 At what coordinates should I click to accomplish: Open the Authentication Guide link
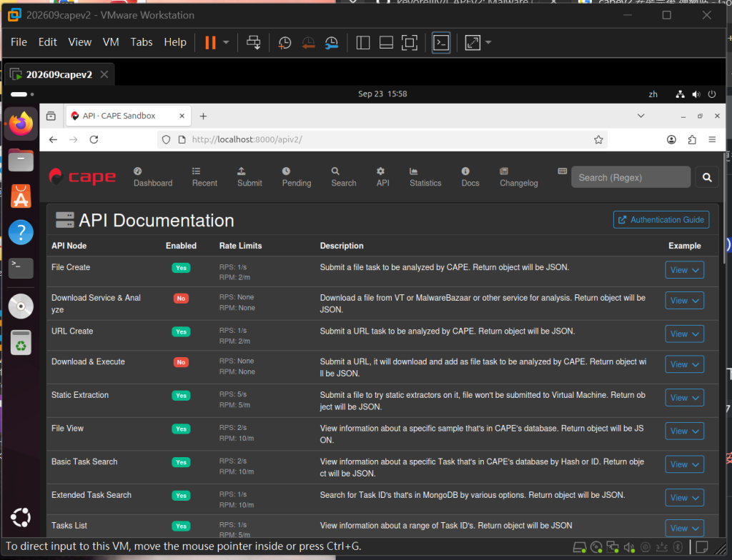[x=661, y=220]
